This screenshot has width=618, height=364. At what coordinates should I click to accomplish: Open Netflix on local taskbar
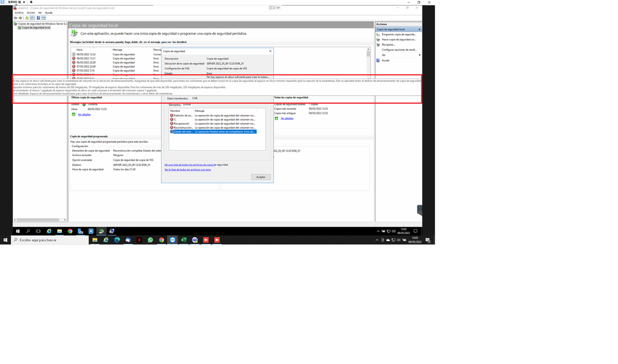tap(139, 240)
